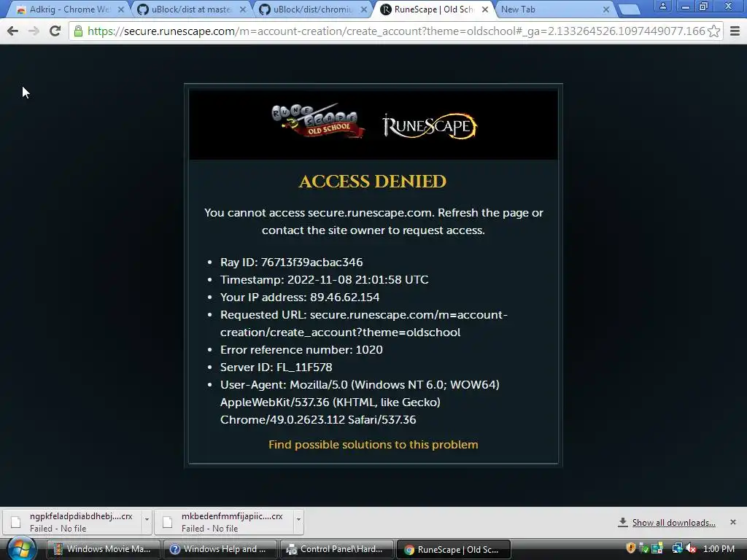Screen dimensions: 747x560
Task: Click the yellow security shield tray icon
Action: [x=630, y=548]
